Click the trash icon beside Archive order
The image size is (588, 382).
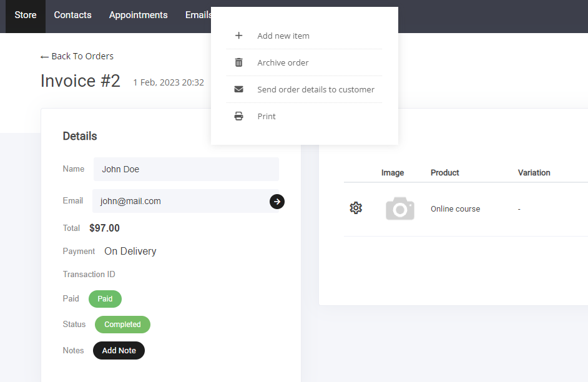click(x=238, y=62)
